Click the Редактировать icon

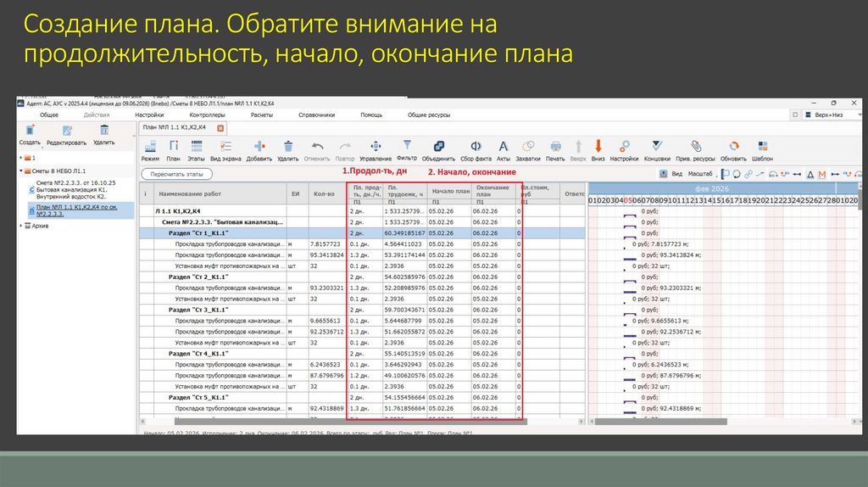coord(67,131)
